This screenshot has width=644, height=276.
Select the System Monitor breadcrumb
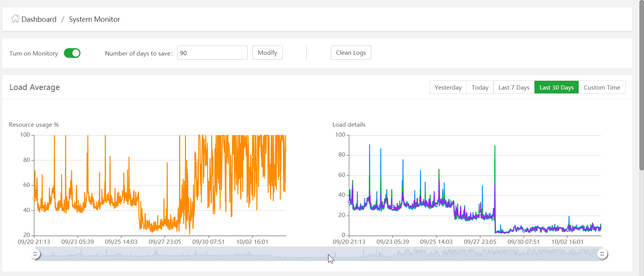pos(94,20)
